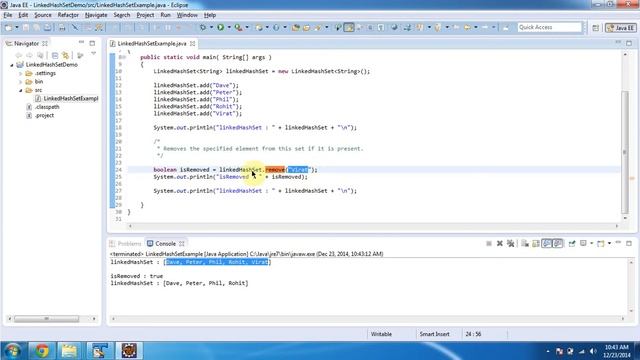Collapse the src folder in Navigator

pyautogui.click(x=20, y=90)
